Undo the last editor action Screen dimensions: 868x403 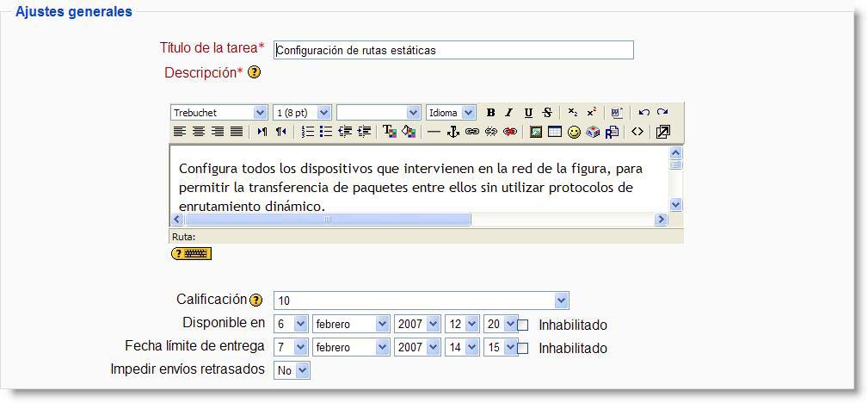point(643,113)
